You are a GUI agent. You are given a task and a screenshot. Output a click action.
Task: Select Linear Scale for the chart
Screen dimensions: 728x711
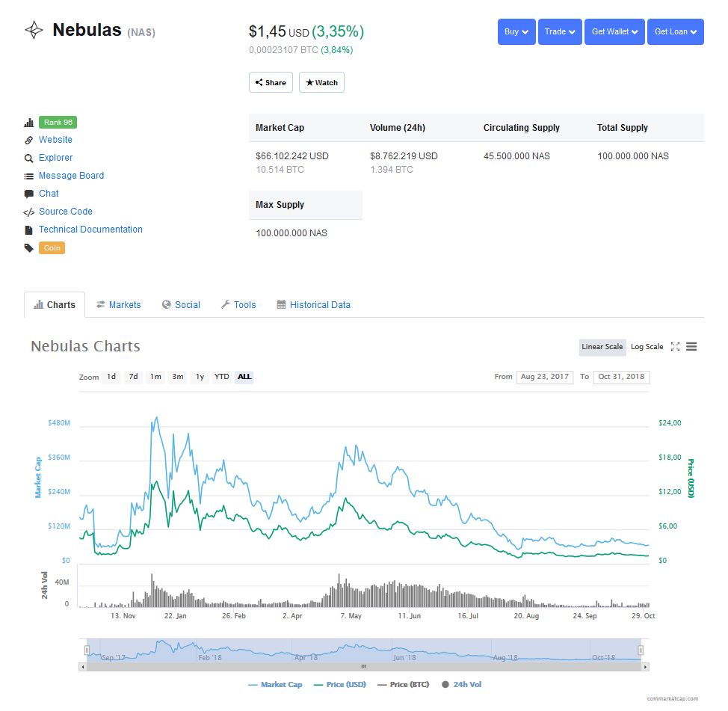(602, 347)
